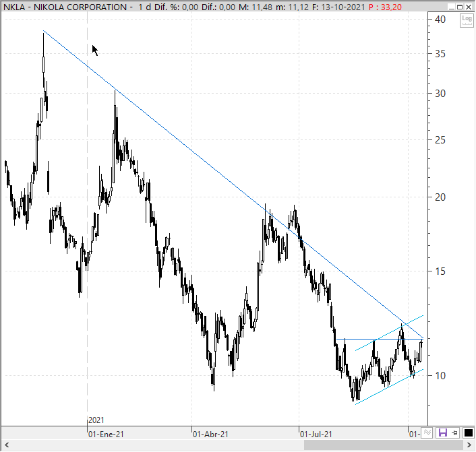Click the 2021 year marker
The image size is (476, 452).
pos(96,420)
